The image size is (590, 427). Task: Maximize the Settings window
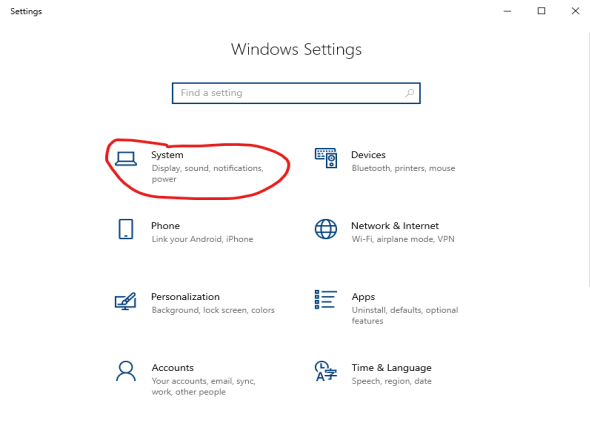[x=541, y=11]
